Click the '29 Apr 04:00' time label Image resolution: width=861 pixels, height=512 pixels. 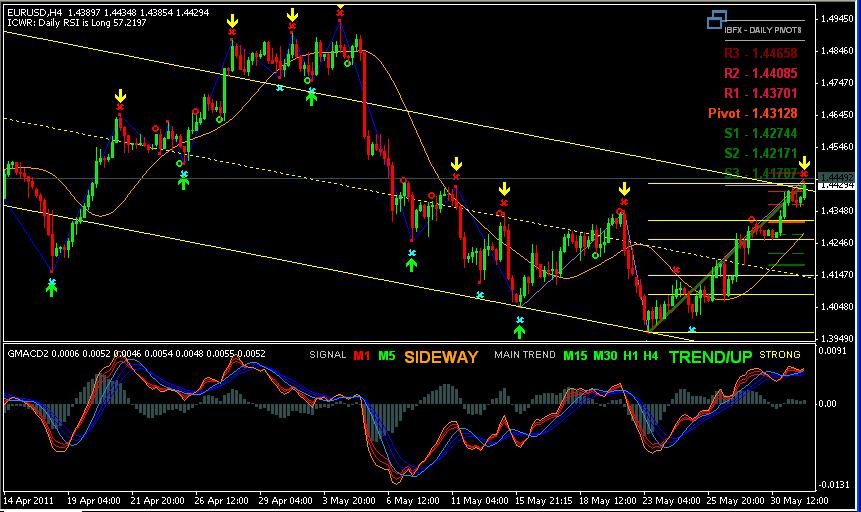(286, 500)
